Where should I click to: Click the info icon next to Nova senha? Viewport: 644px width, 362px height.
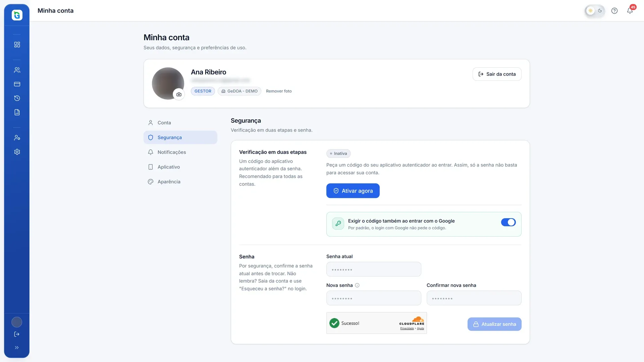tap(357, 285)
